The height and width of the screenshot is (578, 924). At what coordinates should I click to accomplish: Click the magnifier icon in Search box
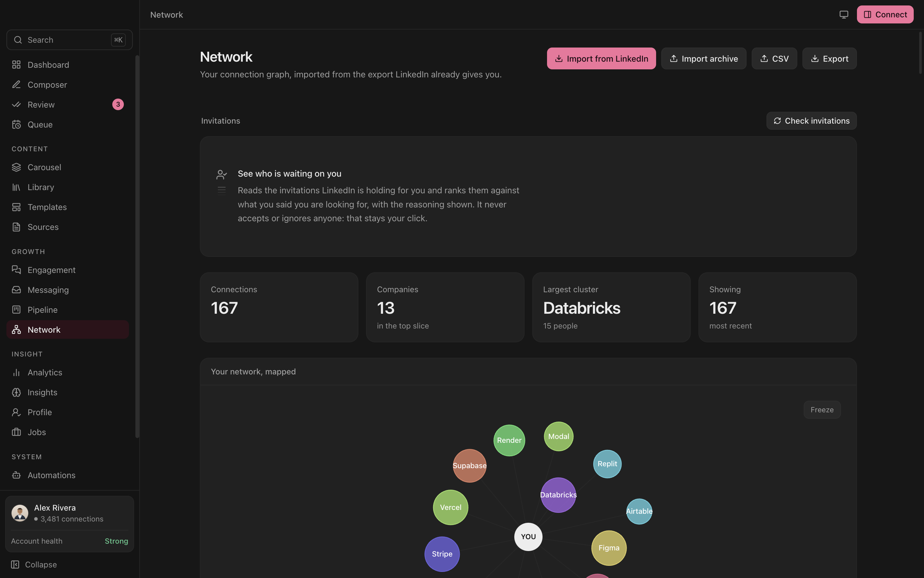(x=18, y=40)
